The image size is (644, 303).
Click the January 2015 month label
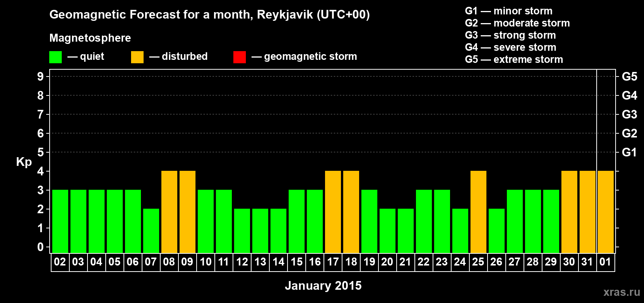coord(323,286)
